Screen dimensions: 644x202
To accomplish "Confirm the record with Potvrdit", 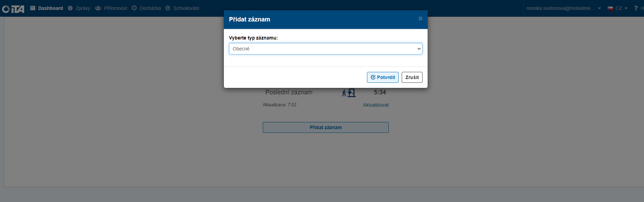I will (x=383, y=77).
